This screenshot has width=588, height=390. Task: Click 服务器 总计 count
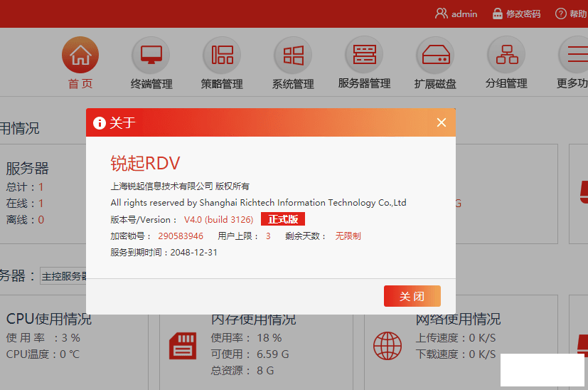point(41,187)
